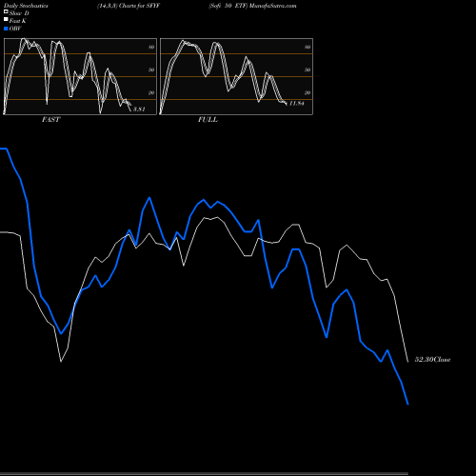Click the 50 level label in FULL chart
Image resolution: width=476 pixels, height=476 pixels.
307,69
